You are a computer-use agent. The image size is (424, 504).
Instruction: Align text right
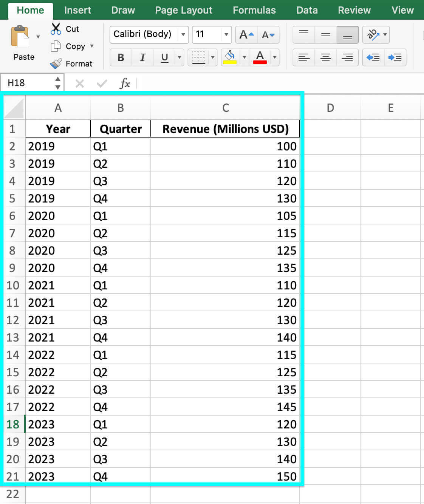[347, 57]
